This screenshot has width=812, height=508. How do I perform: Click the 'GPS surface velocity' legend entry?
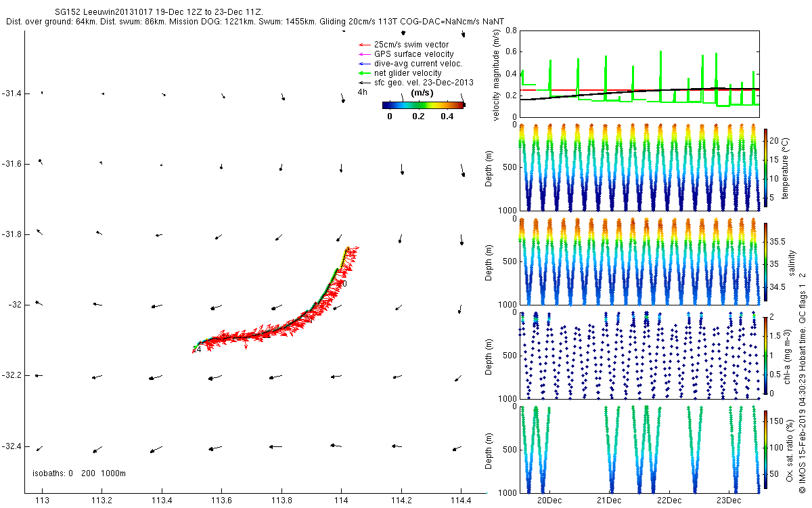[414, 54]
